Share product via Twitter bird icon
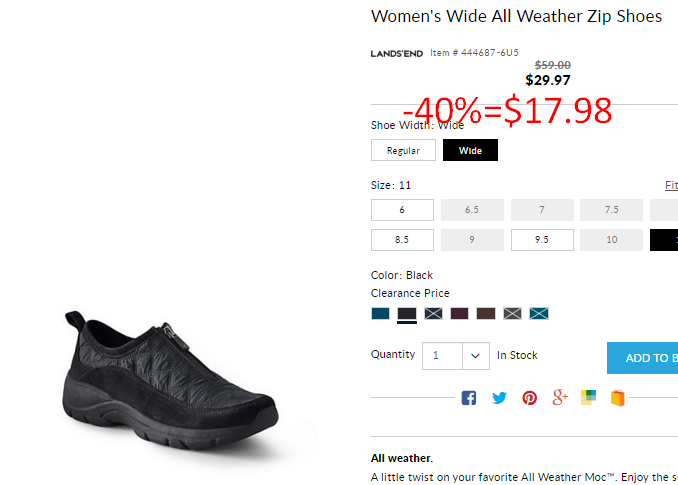The height and width of the screenshot is (485, 678). coord(499,398)
